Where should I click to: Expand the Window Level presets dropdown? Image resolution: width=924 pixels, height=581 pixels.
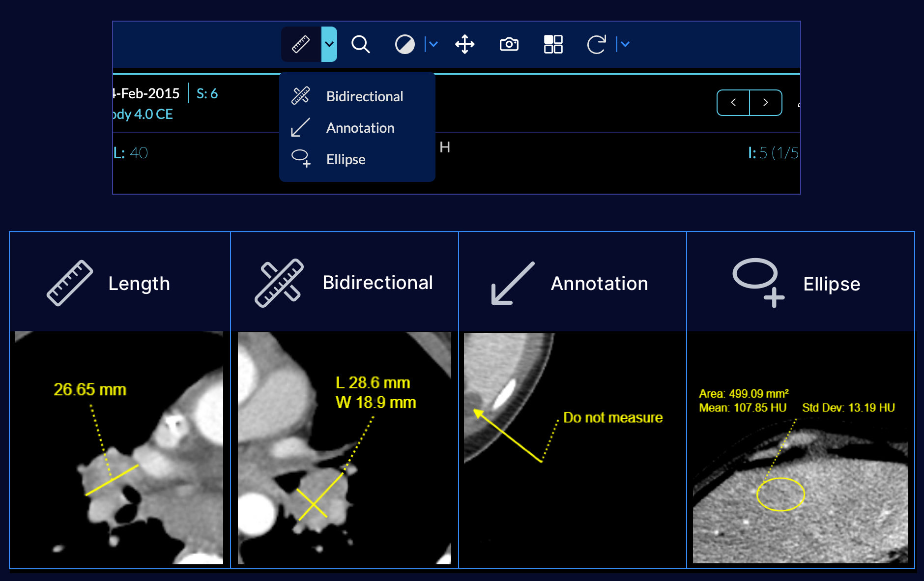coord(433,44)
